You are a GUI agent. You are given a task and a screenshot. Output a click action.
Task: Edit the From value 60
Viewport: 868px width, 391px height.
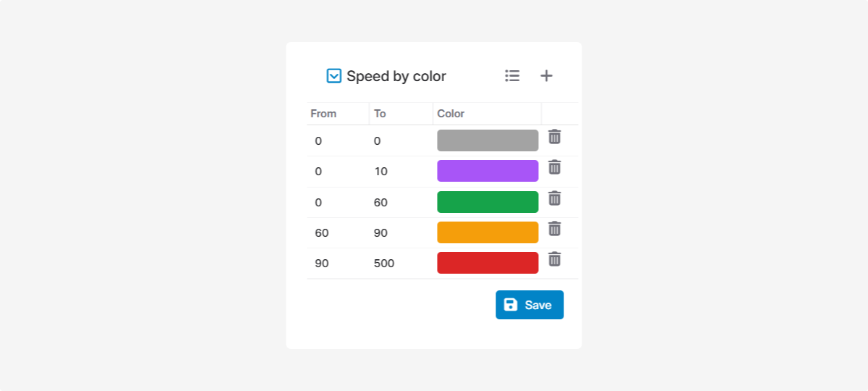point(322,233)
